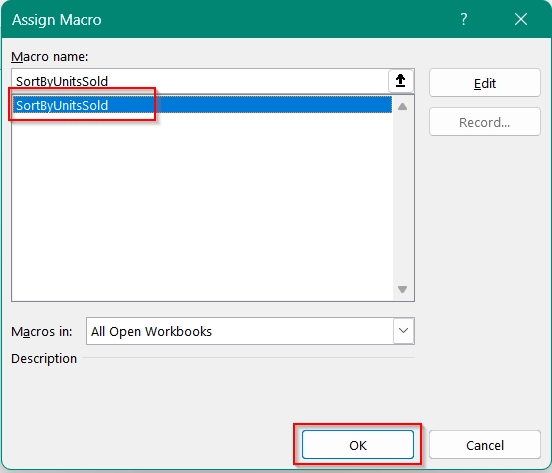Click the Assign Macro title bar
Image resolution: width=552 pixels, height=473 pixels.
pos(229,19)
